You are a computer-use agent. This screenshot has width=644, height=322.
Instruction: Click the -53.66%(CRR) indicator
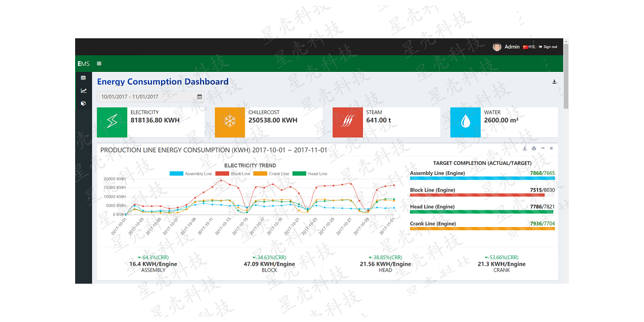pos(502,258)
